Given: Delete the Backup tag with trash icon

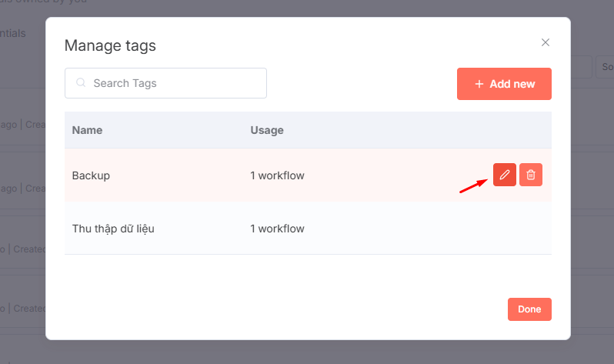Looking at the screenshot, I should [x=531, y=175].
